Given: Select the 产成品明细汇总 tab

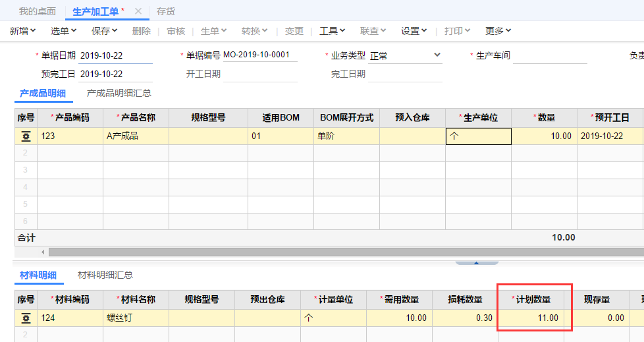Looking at the screenshot, I should (119, 93).
